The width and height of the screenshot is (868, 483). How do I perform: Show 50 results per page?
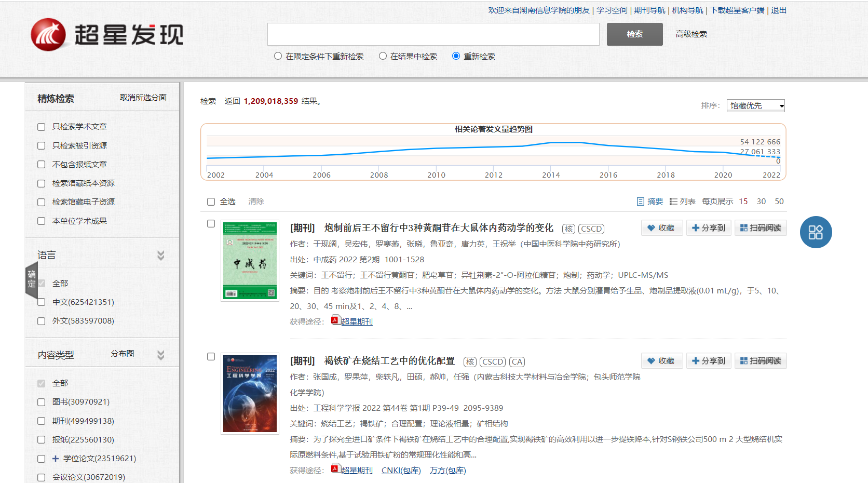pyautogui.click(x=779, y=202)
